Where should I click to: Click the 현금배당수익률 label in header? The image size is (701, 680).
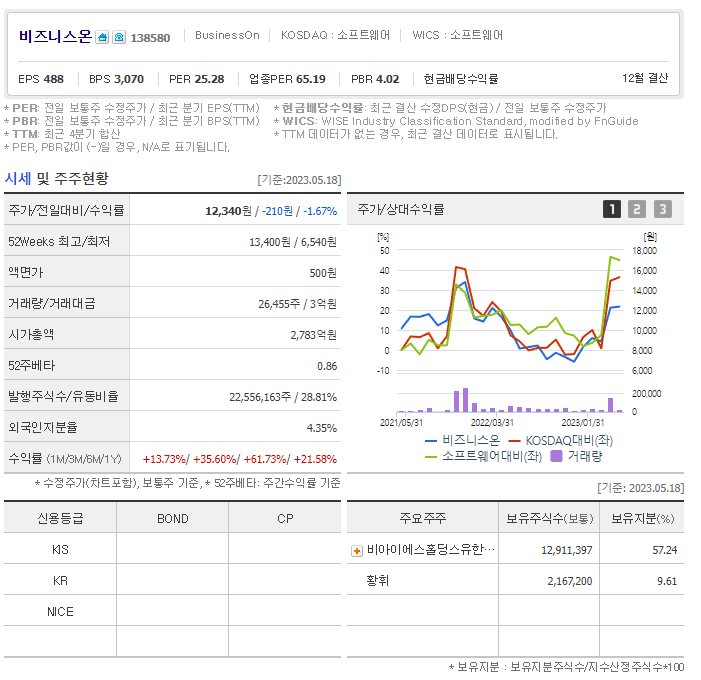[460, 79]
